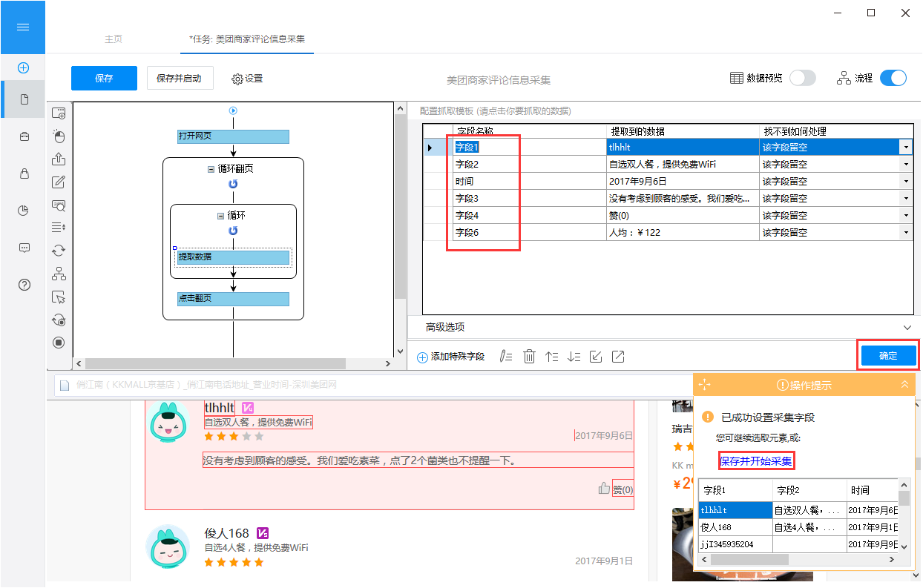Open the hamburger menu at top left

(23, 27)
